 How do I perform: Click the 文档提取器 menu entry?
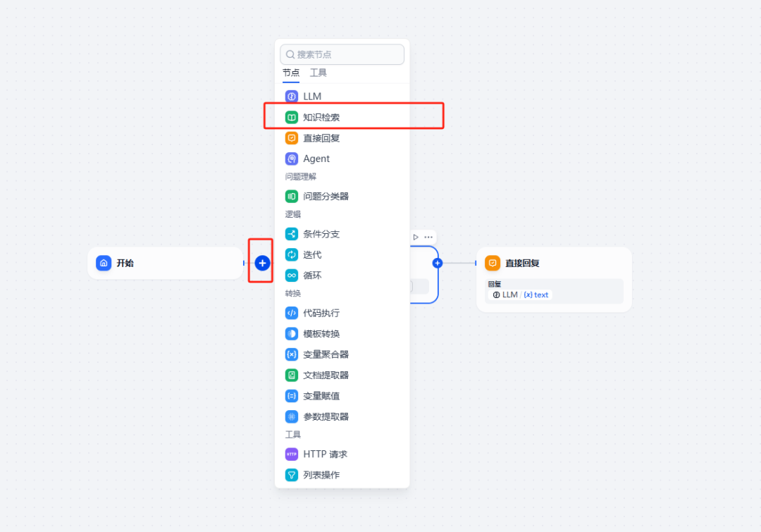[326, 375]
